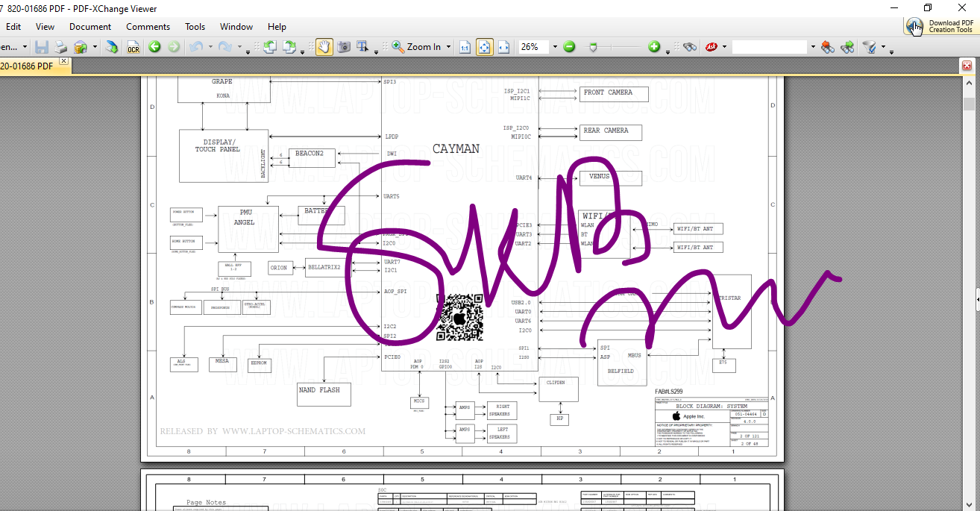Click the FRONT CAMERA block
Viewport: 980px width, 511px height.
tap(615, 94)
